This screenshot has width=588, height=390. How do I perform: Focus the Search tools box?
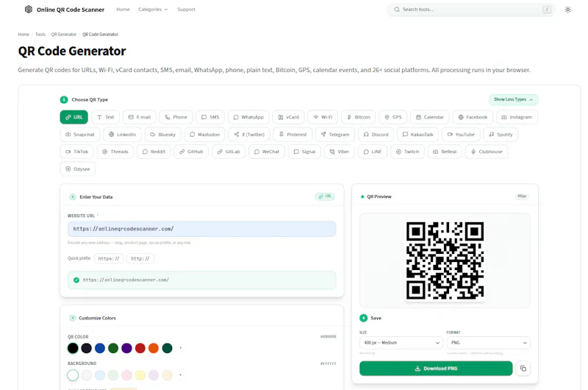470,10
